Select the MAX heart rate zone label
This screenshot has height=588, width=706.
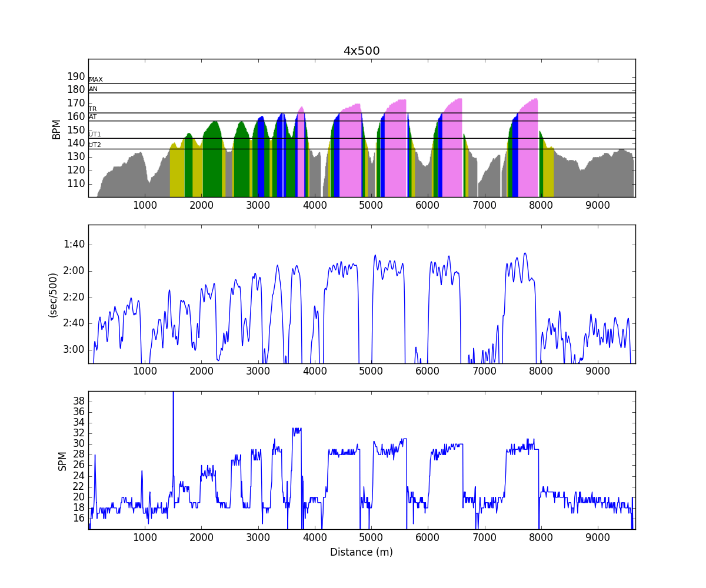96,79
